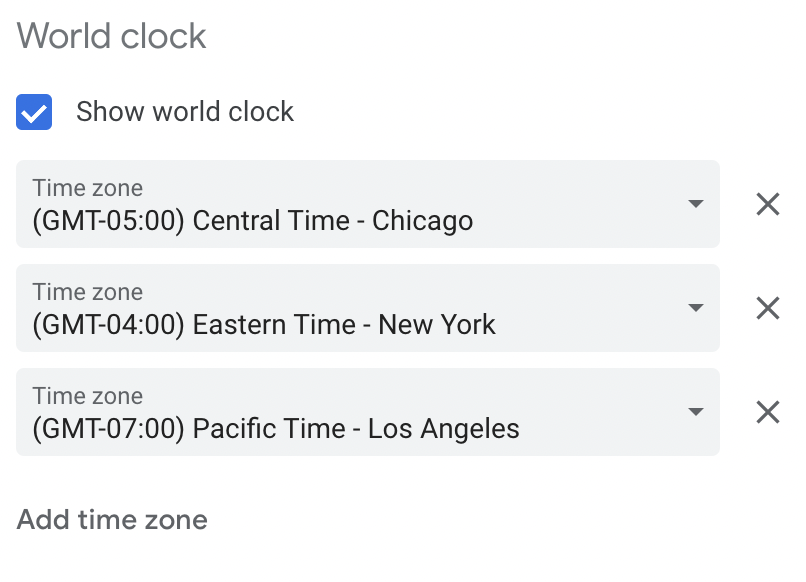Click 'Time zone' label above New York entry
Screen dimensions: 806x582
click(87, 292)
